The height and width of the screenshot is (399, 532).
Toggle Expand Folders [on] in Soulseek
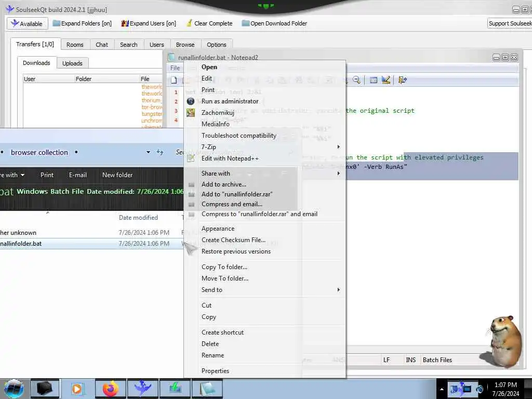pos(82,23)
